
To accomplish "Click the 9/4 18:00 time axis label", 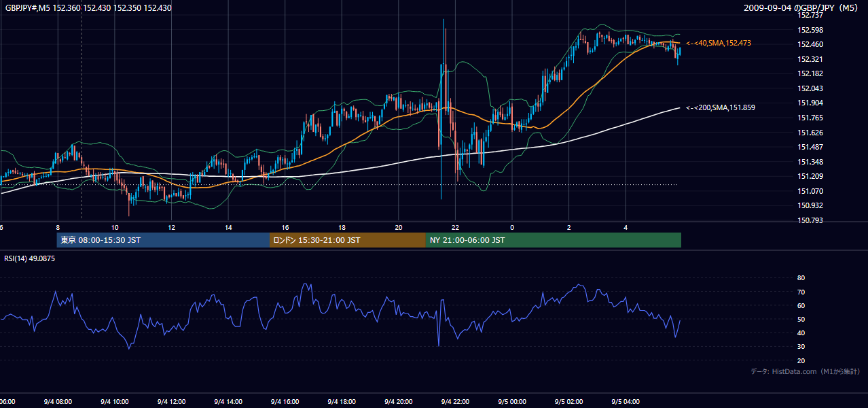I will click(x=342, y=401).
